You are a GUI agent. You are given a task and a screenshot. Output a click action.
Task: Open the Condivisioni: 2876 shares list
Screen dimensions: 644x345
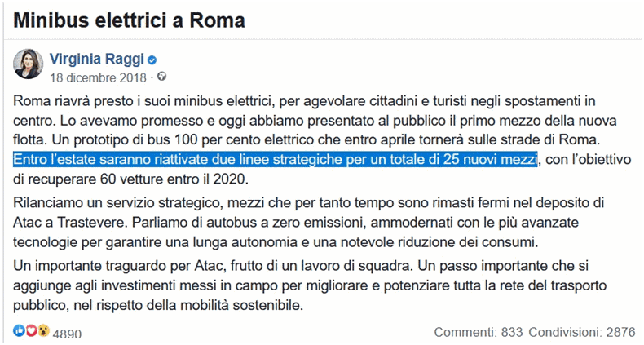580,332
